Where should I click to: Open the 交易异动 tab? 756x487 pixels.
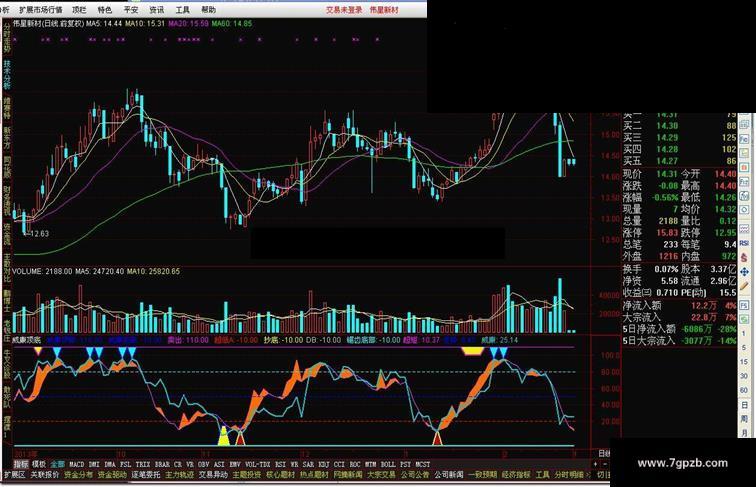pos(213,475)
